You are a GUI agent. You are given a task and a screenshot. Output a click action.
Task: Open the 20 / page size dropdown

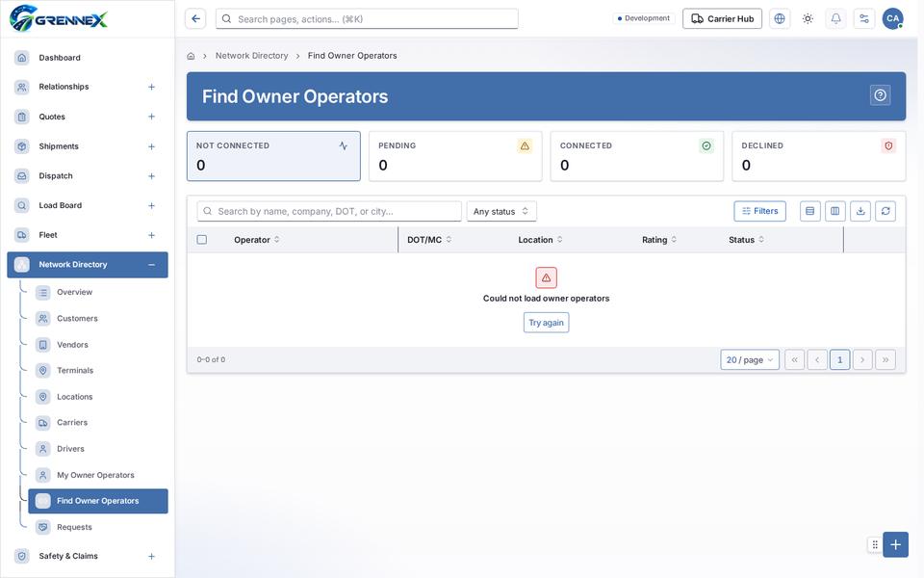coord(750,359)
